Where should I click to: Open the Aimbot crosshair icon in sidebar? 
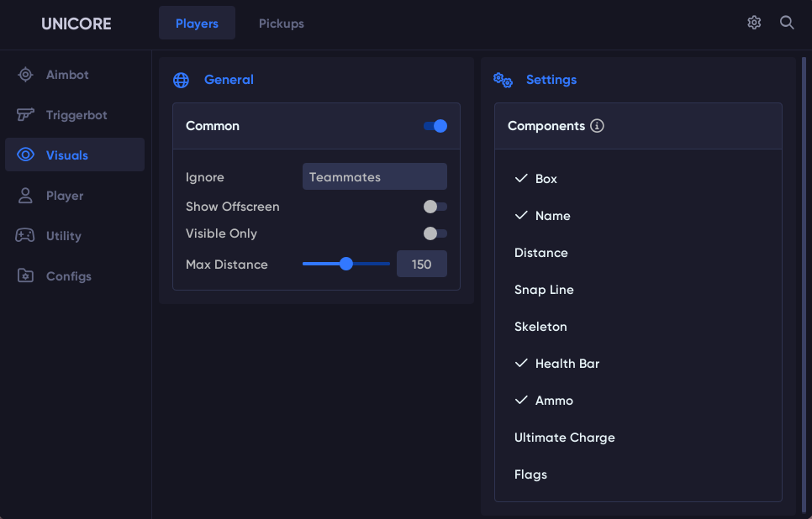coord(25,75)
